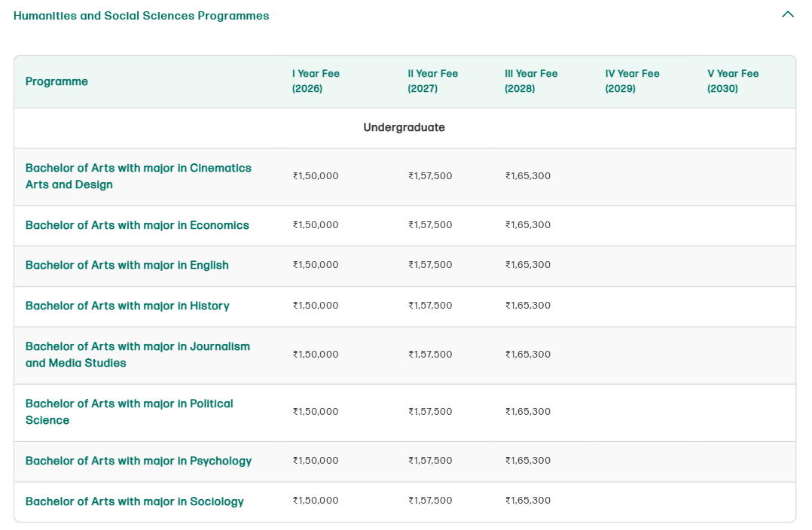Click the Undergraduate section row
The image size is (812, 530).
coord(404,127)
